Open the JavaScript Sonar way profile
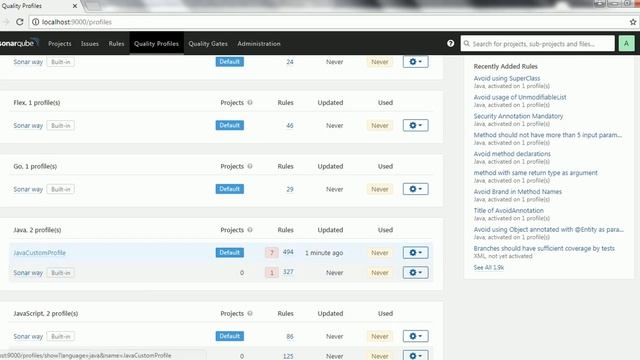 [x=28, y=336]
